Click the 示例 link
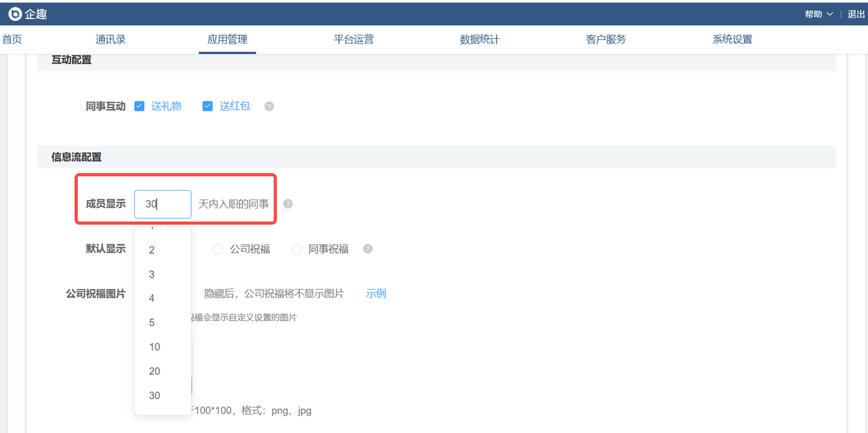The height and width of the screenshot is (433, 868). tap(376, 293)
